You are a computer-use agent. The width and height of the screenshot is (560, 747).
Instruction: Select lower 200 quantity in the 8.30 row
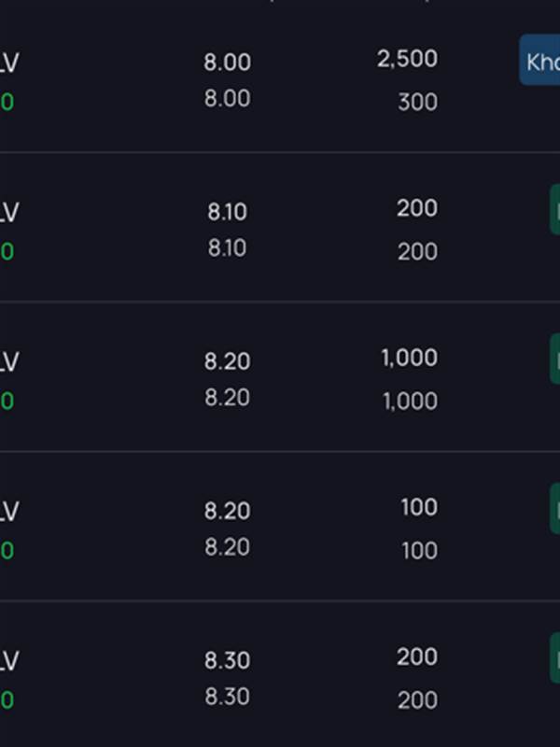point(417,700)
